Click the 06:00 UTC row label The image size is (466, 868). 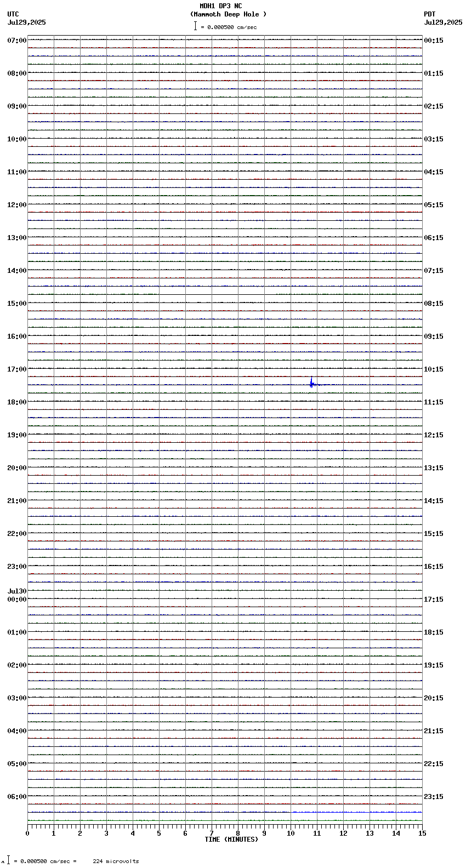17,797
